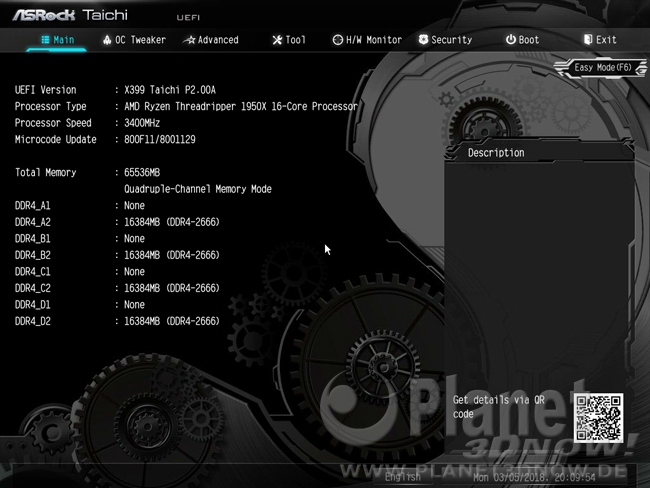Open the Boot tab
Screen dimensions: 650x488
coord(522,40)
